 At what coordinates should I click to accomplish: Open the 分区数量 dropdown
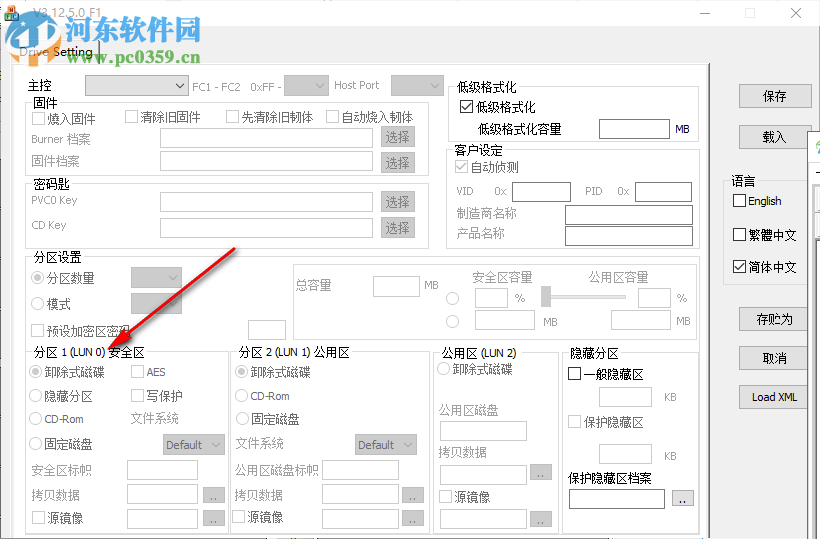pos(156,278)
